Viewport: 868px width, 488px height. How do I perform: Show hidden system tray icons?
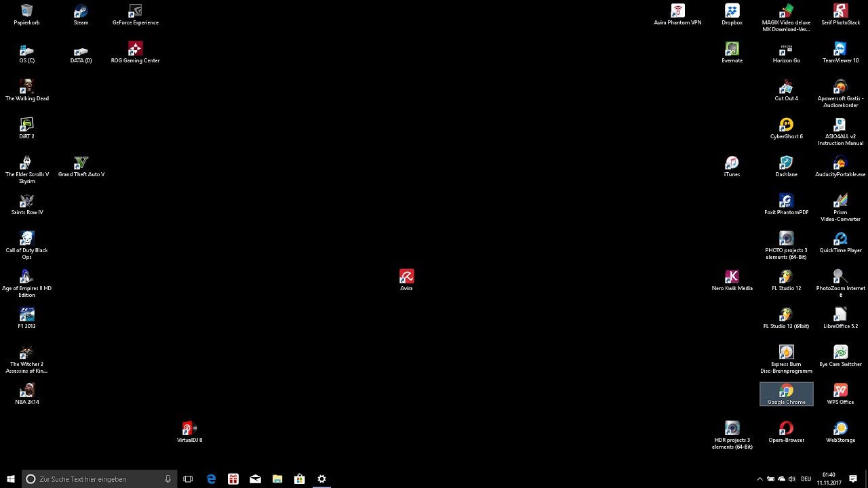[x=759, y=479]
